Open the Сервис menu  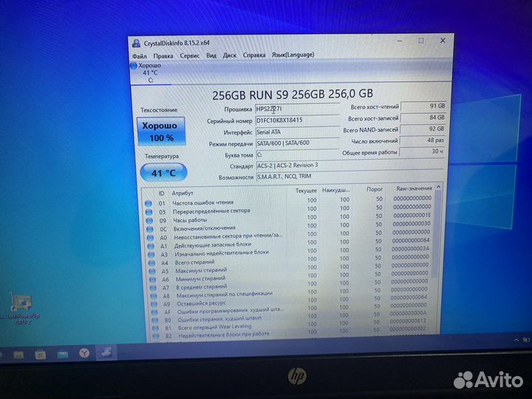[x=190, y=55]
